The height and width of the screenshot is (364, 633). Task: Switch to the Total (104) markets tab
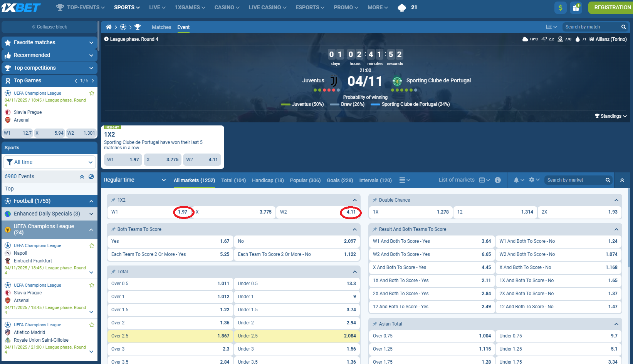[233, 180]
